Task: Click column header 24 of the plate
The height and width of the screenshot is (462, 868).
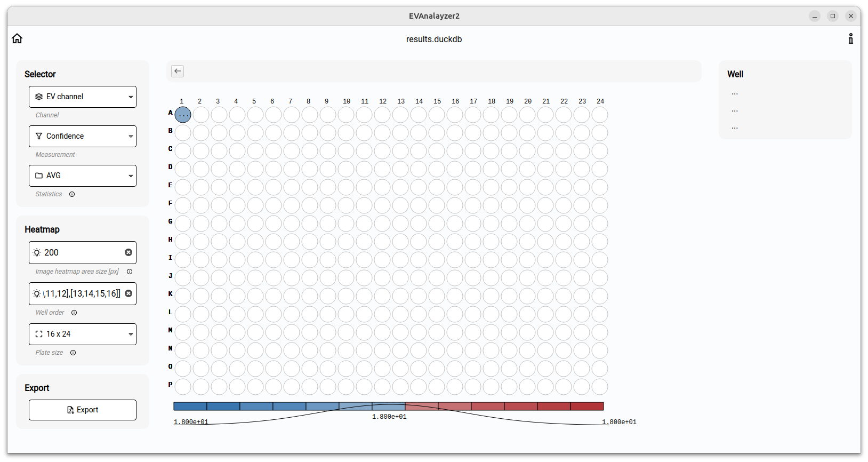Action: (x=600, y=101)
